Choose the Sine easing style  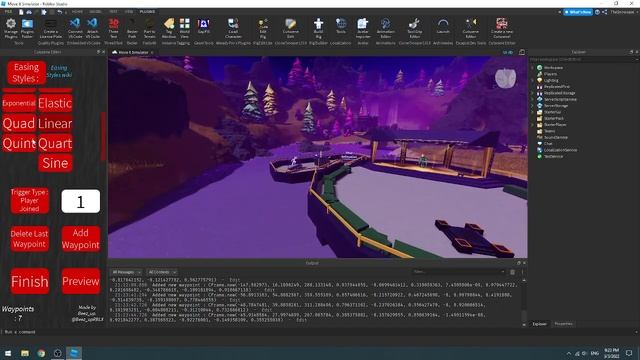55,163
